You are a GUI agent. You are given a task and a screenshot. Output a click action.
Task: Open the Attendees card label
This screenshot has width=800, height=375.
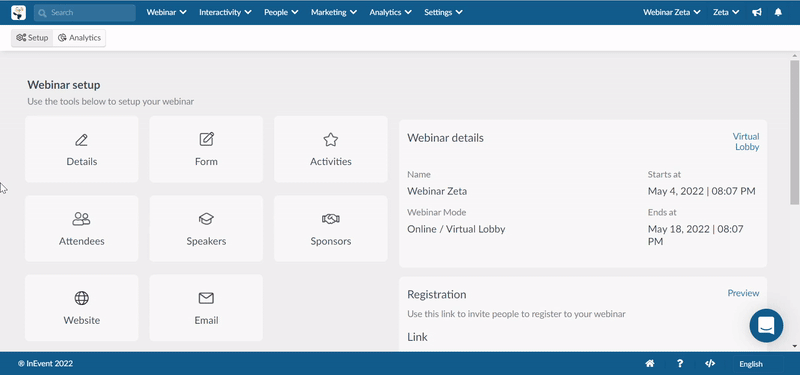82,241
